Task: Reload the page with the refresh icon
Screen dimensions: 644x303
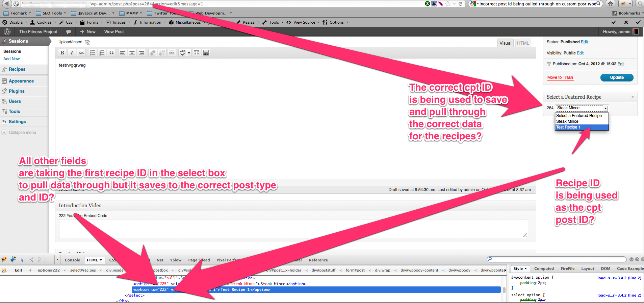Action: 460,4
